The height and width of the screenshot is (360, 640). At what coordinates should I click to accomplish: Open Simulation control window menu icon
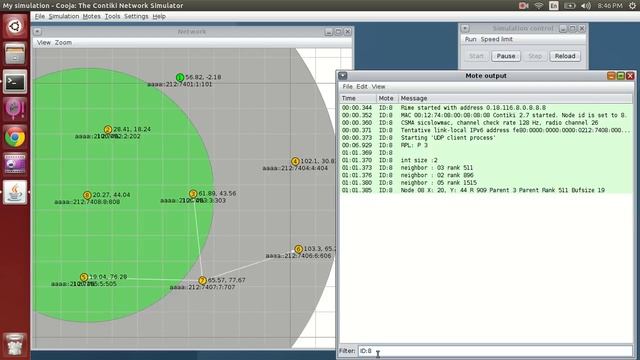tap(465, 28)
